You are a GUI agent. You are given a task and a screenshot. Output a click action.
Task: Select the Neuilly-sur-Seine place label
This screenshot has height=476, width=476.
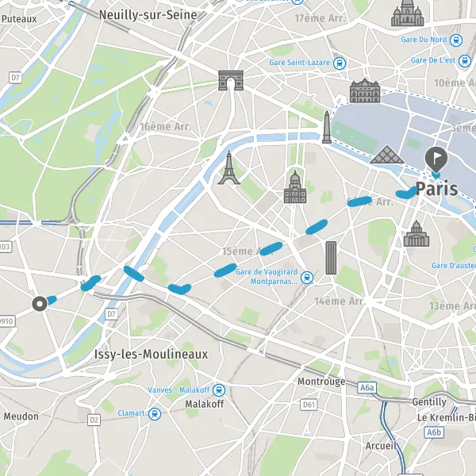click(148, 15)
